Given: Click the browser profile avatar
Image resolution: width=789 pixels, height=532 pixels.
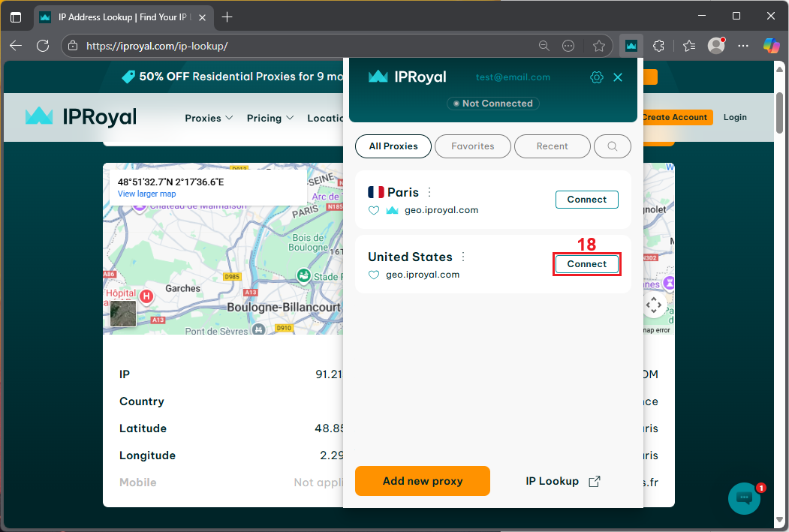Looking at the screenshot, I should pyautogui.click(x=716, y=46).
